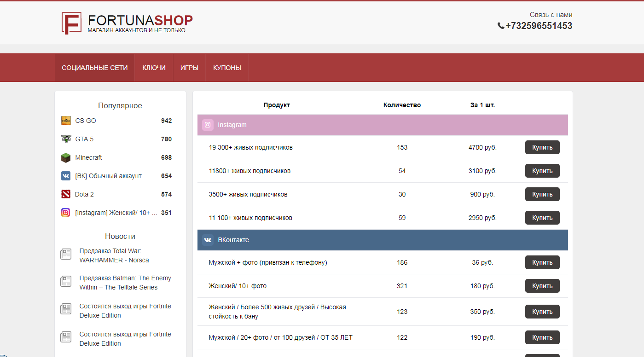Click Купить for Мужской + фото account
The image size is (644, 359).
pos(542,262)
